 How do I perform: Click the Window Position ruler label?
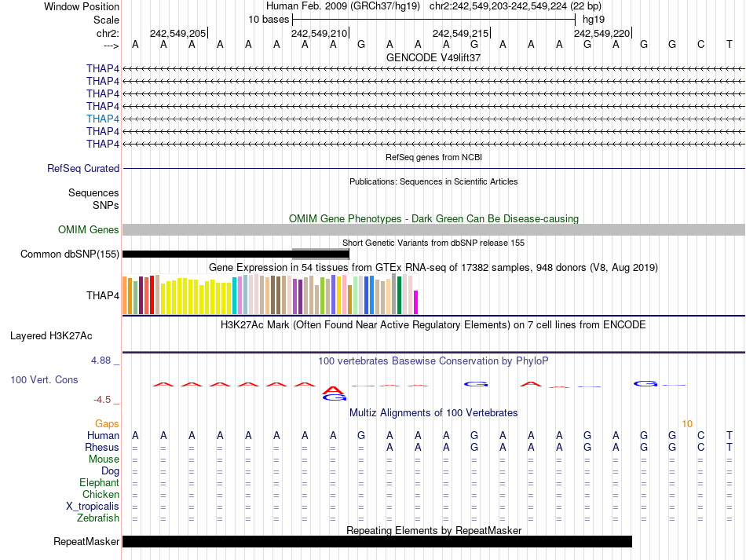coord(82,6)
